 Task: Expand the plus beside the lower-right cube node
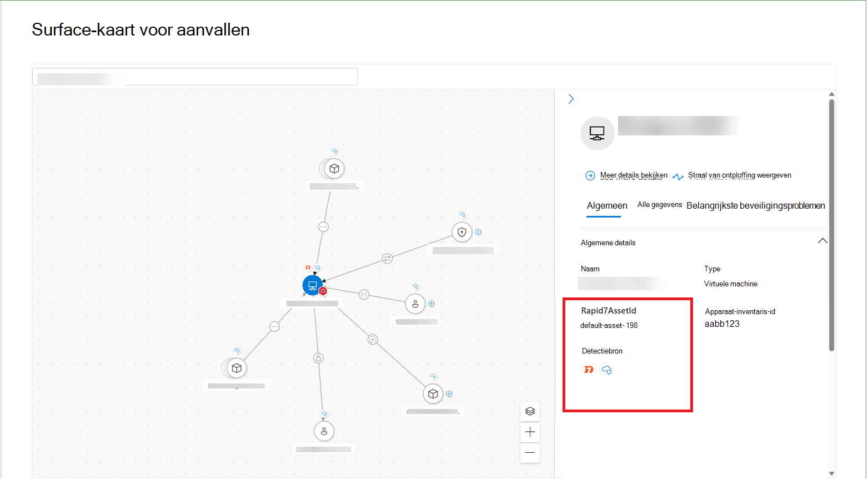pyautogui.click(x=449, y=394)
